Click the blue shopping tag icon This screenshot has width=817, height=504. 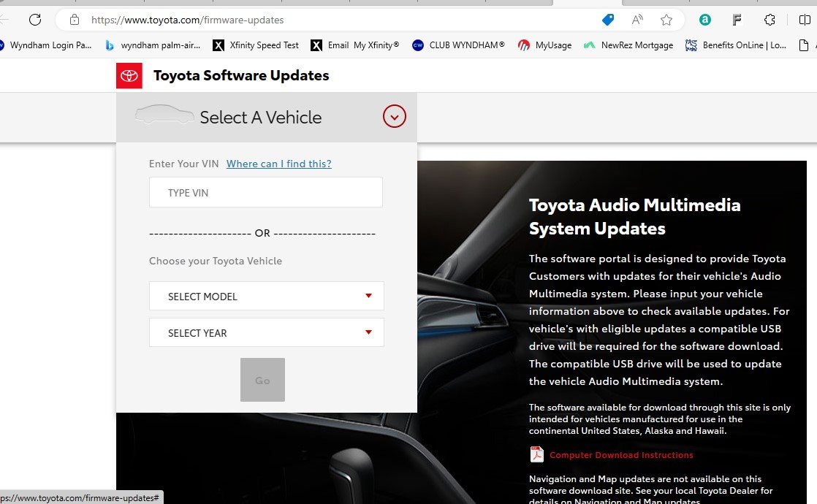607,20
